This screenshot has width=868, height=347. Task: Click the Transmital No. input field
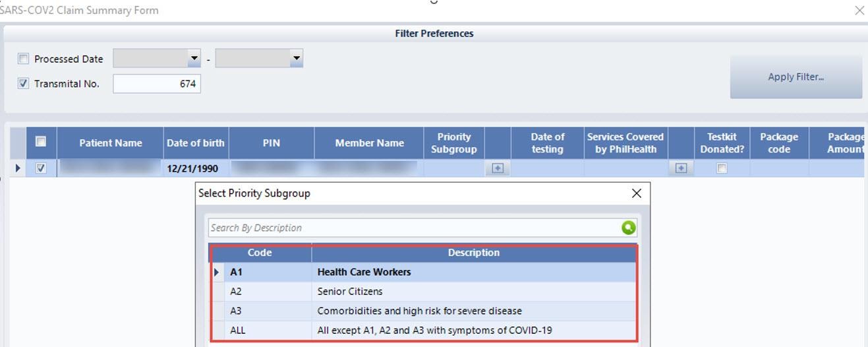point(157,84)
